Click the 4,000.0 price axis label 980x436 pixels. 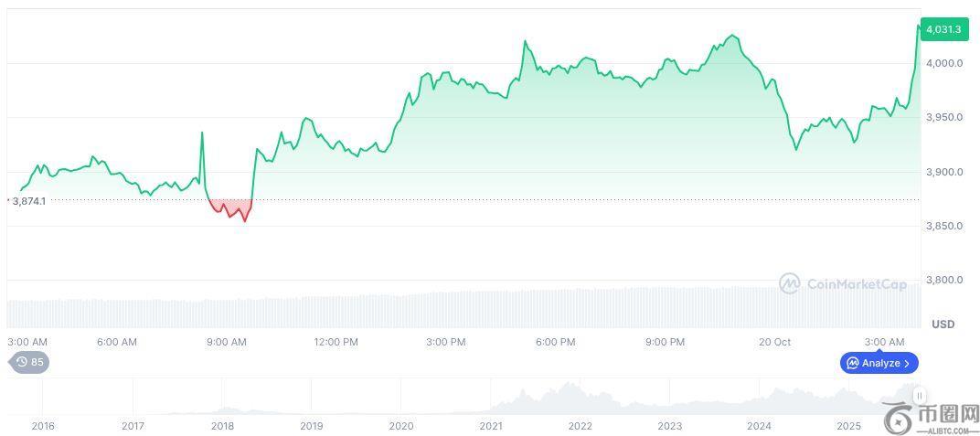[944, 63]
